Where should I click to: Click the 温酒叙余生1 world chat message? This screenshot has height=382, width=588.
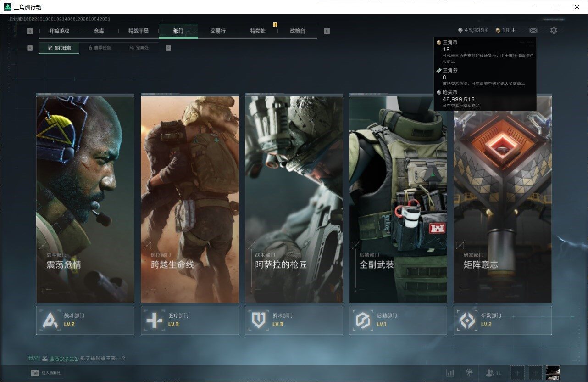click(x=77, y=358)
